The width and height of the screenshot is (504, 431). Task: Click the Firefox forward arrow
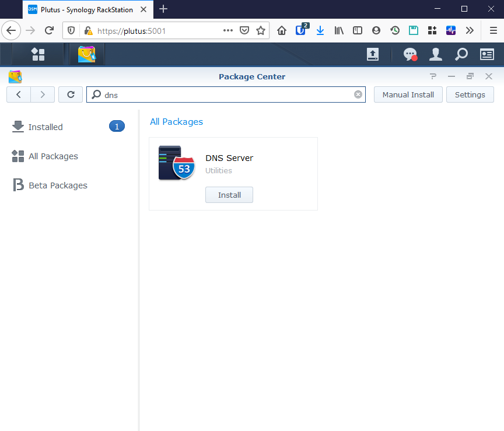[x=30, y=30]
